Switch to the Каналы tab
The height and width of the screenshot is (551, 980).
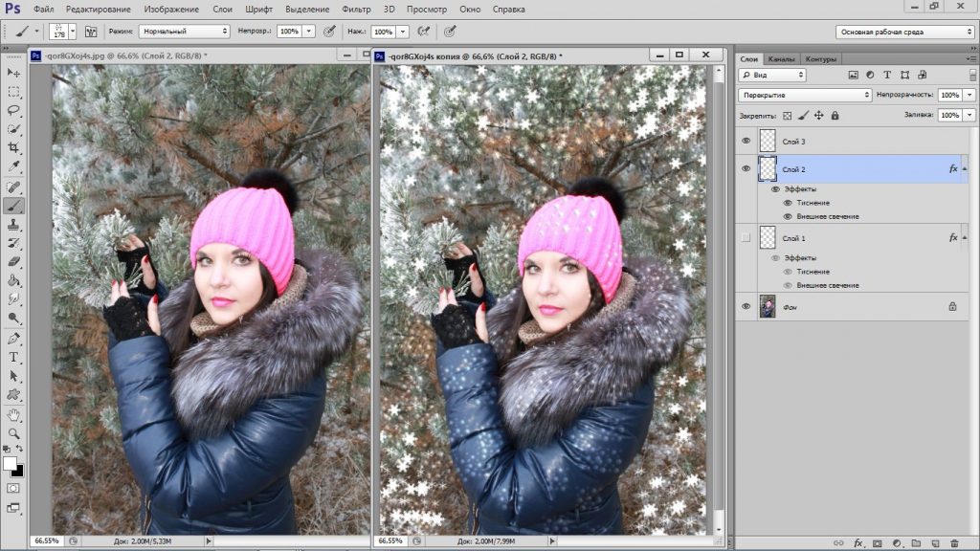[781, 58]
